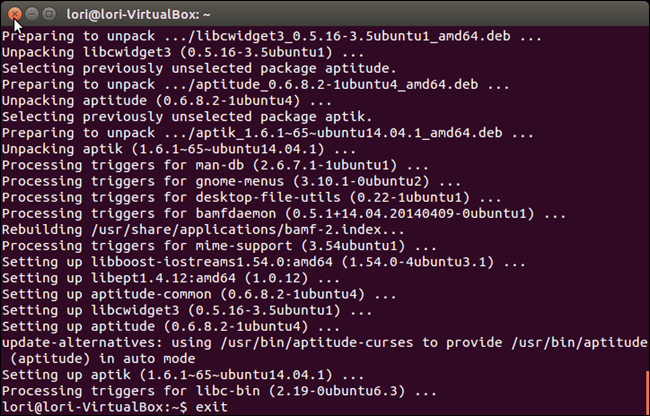
Task: Close the terminal window
Action: (x=14, y=14)
